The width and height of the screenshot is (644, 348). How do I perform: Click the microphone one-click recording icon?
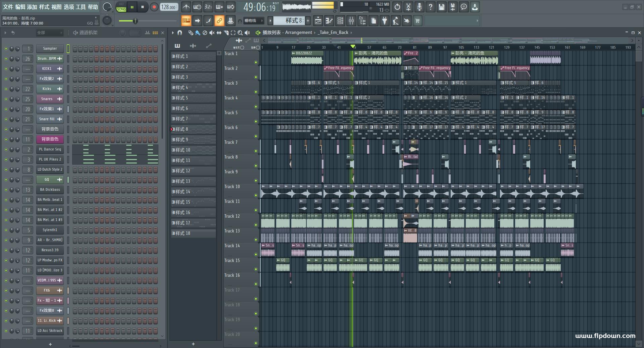pos(419,7)
